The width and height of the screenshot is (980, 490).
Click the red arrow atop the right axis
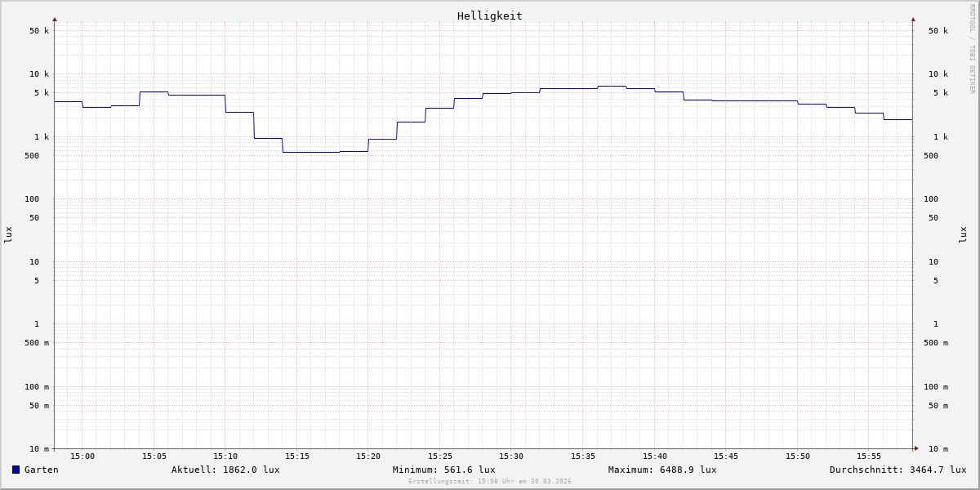click(913, 20)
